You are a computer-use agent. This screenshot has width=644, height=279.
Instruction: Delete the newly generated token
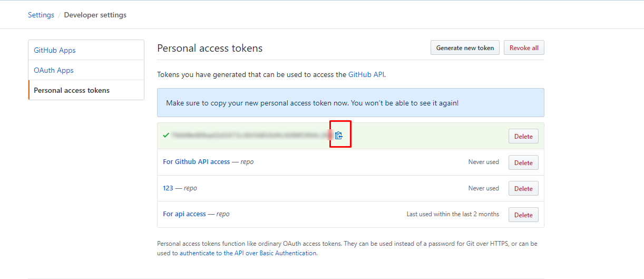(x=523, y=136)
